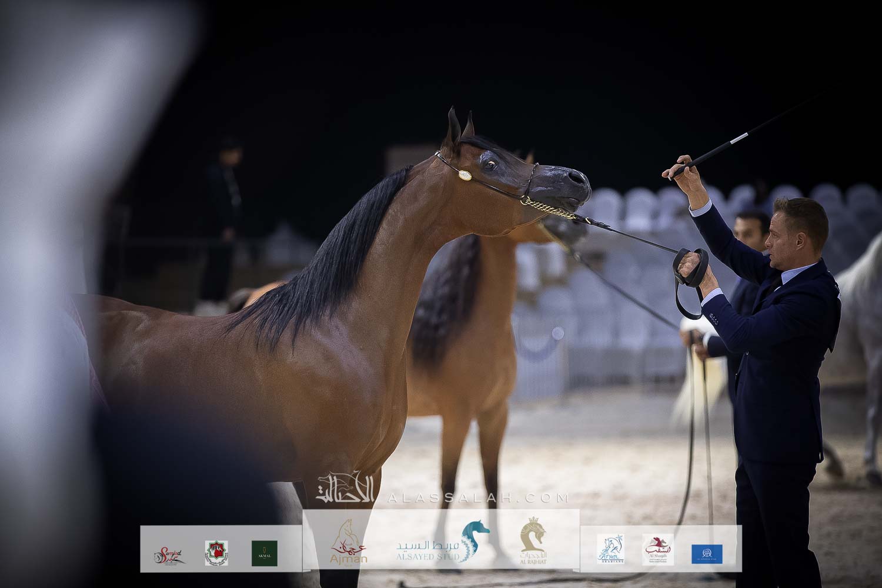This screenshot has height=588, width=882.
Task: Select the Al Shaqab logo
Action: pyautogui.click(x=658, y=549)
